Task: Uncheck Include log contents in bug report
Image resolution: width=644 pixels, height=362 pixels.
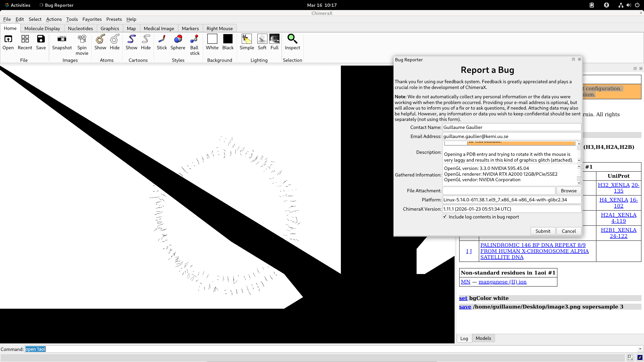Action: tap(445, 216)
